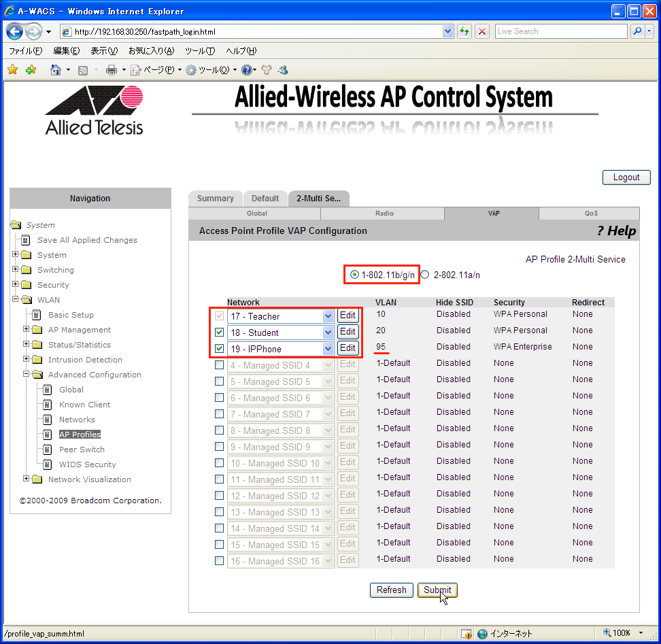Click the Home page icon in toolbar
Image resolution: width=661 pixels, height=644 pixels.
pyautogui.click(x=55, y=69)
